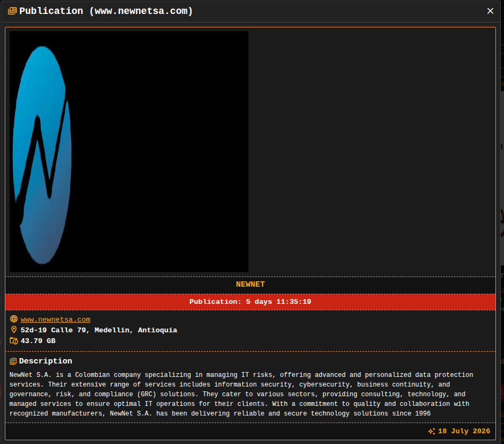Click the dialog title 'Publication (www.newnetsa.com)'
This screenshot has height=444, width=504.
[106, 11]
